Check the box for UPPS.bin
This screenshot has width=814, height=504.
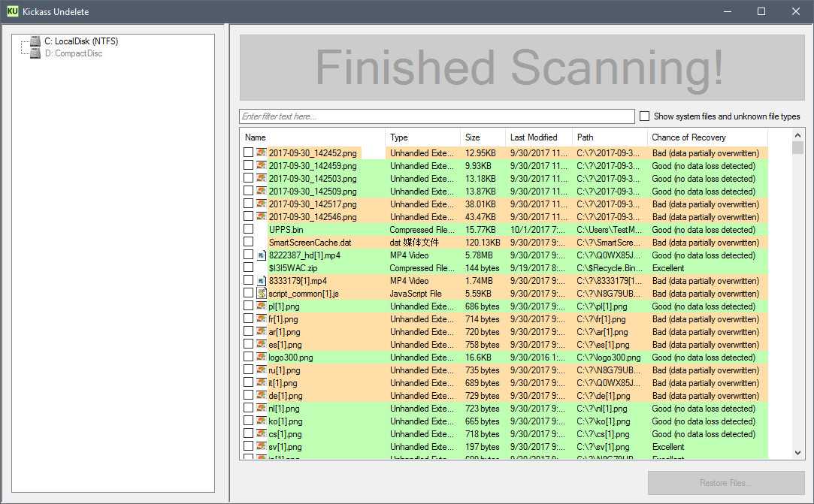(248, 230)
